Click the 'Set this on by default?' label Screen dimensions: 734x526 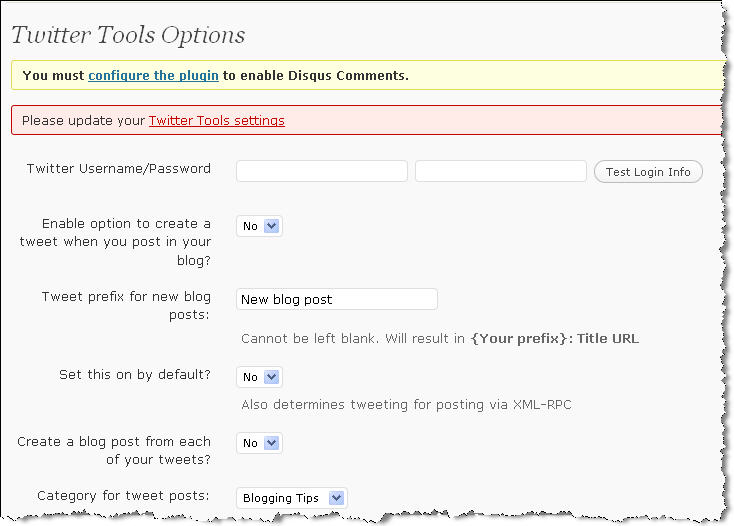[135, 374]
